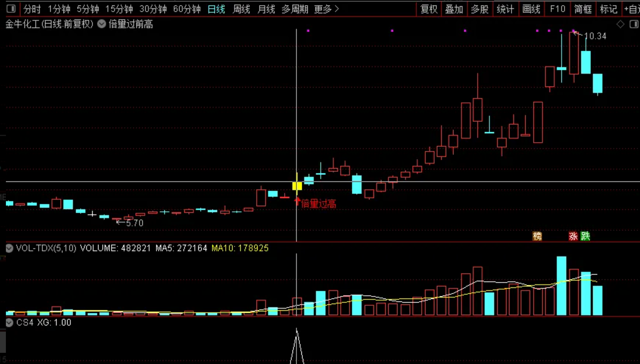Click first magenta marker dot atop chart
The width and height of the screenshot is (640, 364).
[308, 31]
